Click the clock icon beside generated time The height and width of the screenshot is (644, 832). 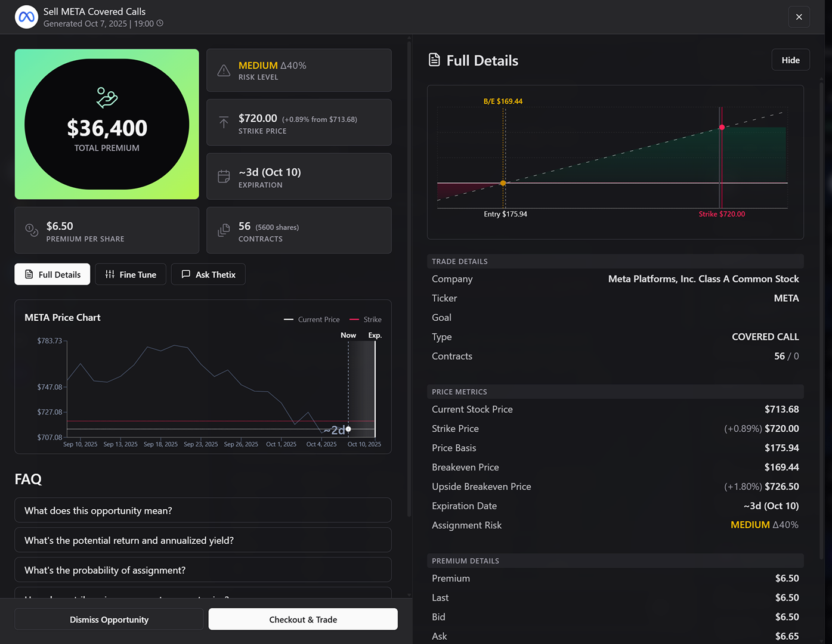tap(160, 23)
